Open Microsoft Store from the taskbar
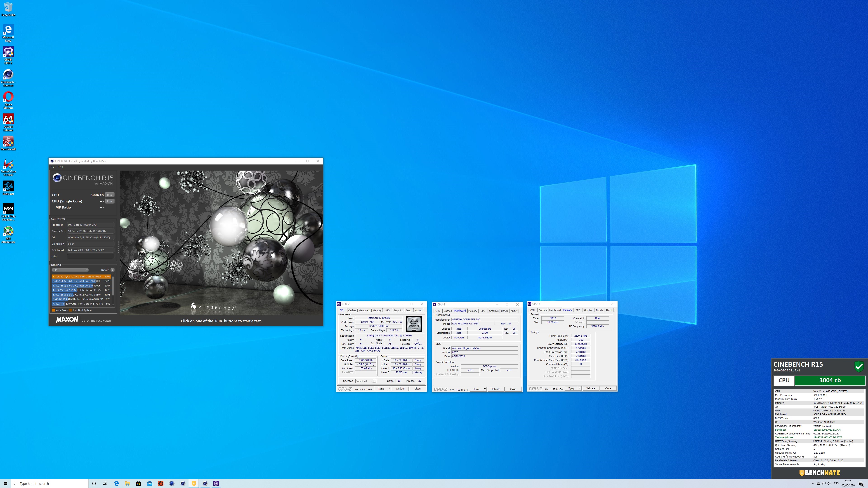 point(139,484)
